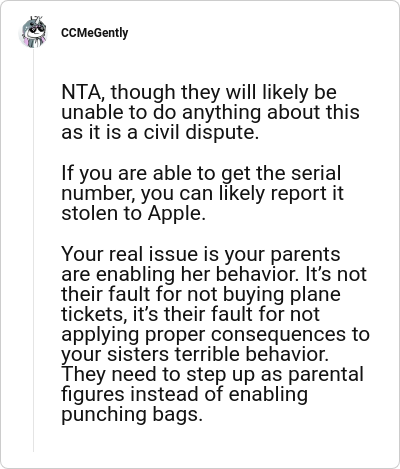Click the word "figures" near the bottom
400x469 pixels.
click(93, 395)
